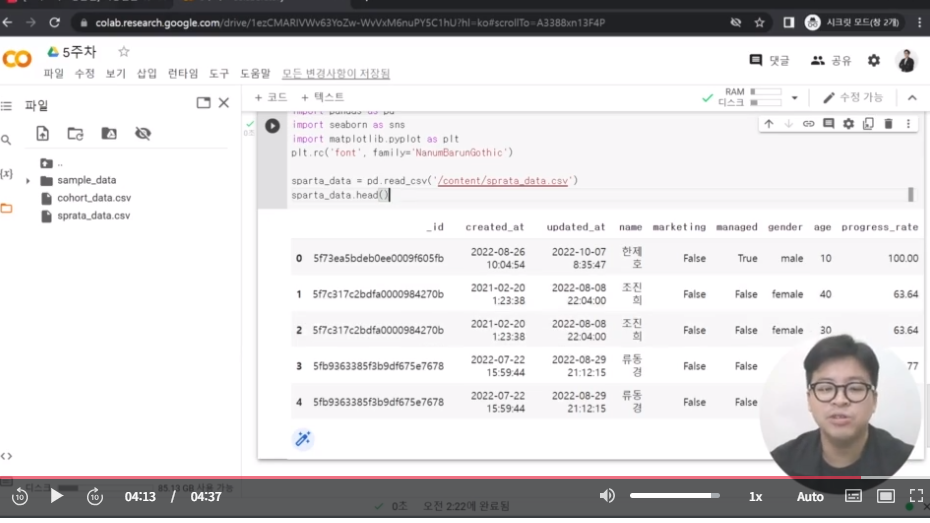This screenshot has height=523, width=930.
Task: Mirror cell in a tab icon
Action: tap(868, 124)
